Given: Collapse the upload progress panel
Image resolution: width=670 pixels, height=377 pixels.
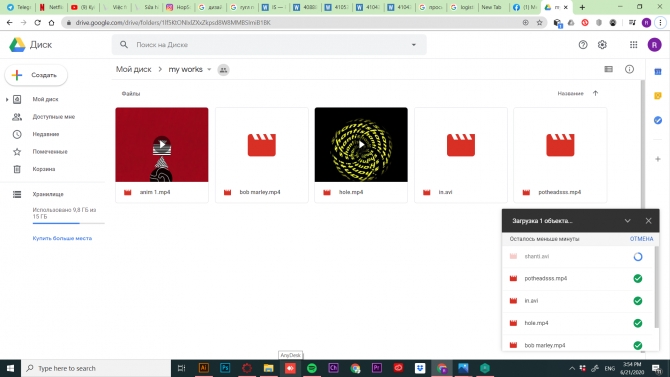Looking at the screenshot, I should point(627,221).
